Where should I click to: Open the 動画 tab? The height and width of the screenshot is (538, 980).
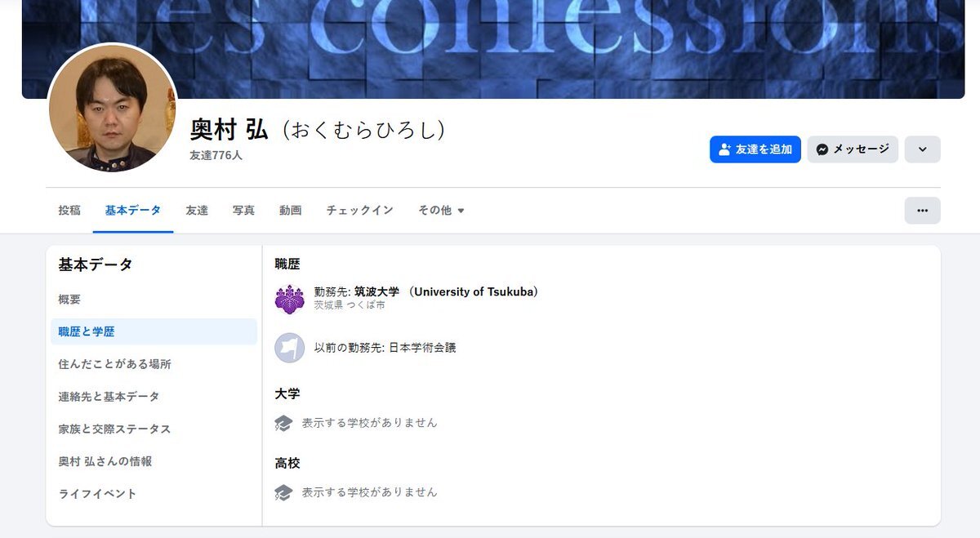pos(290,211)
